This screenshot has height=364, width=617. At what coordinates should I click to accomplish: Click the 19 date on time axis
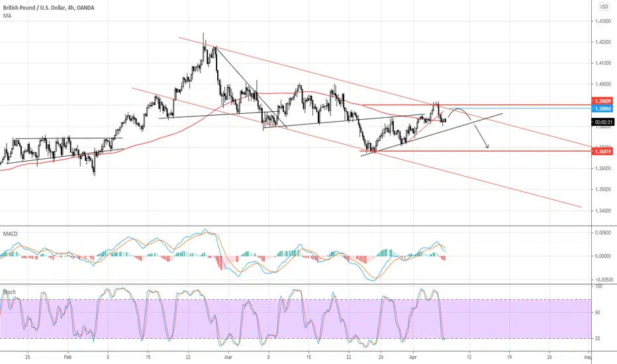point(509,357)
